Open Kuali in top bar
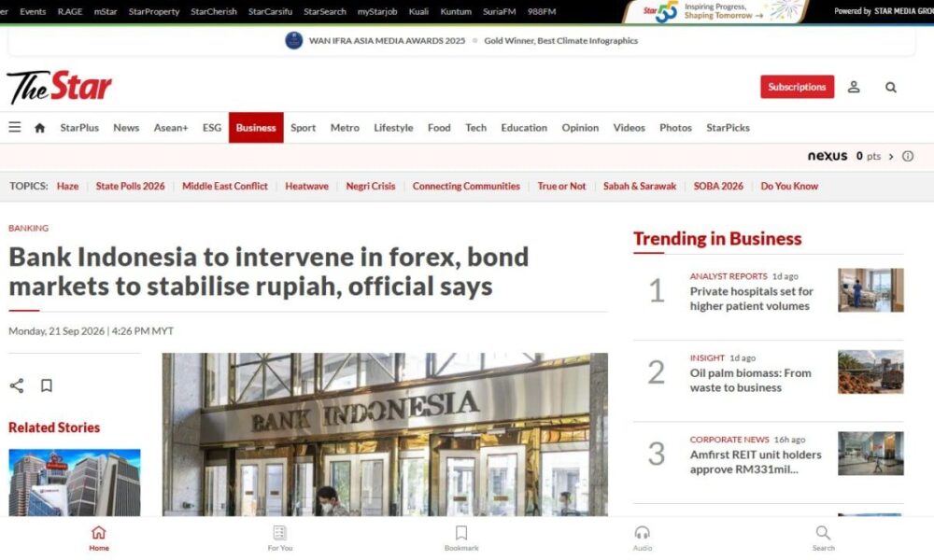This screenshot has width=934, height=560. (418, 11)
